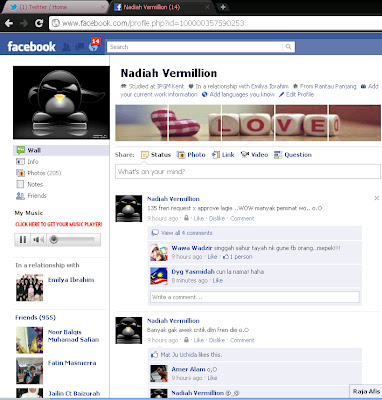Open Jailin Ct Baizurah profile

click(74, 393)
